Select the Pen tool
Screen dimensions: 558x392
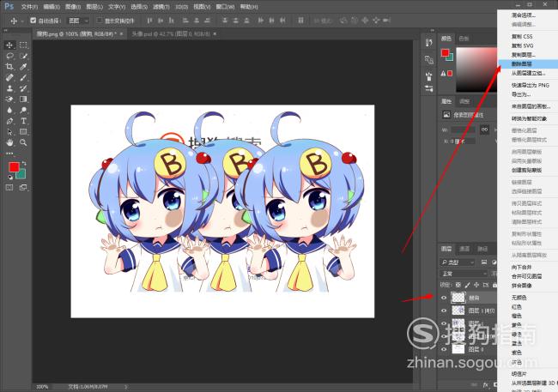pos(9,121)
